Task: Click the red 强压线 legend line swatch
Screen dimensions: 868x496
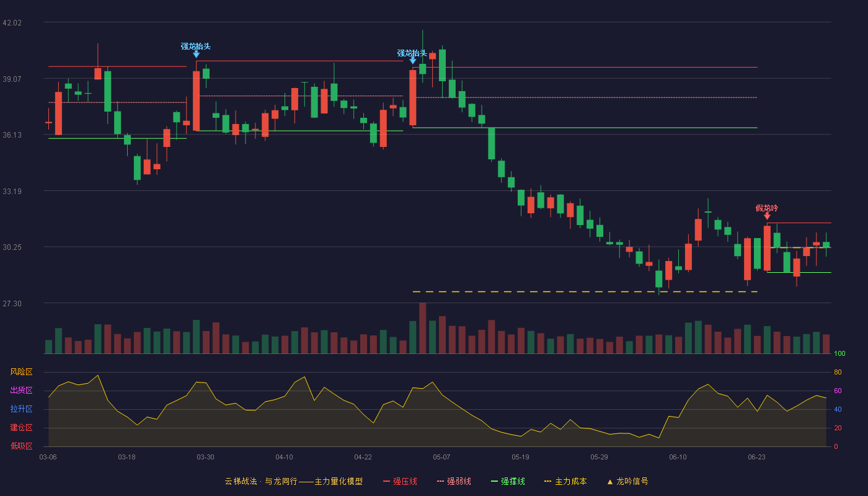Action: click(387, 481)
